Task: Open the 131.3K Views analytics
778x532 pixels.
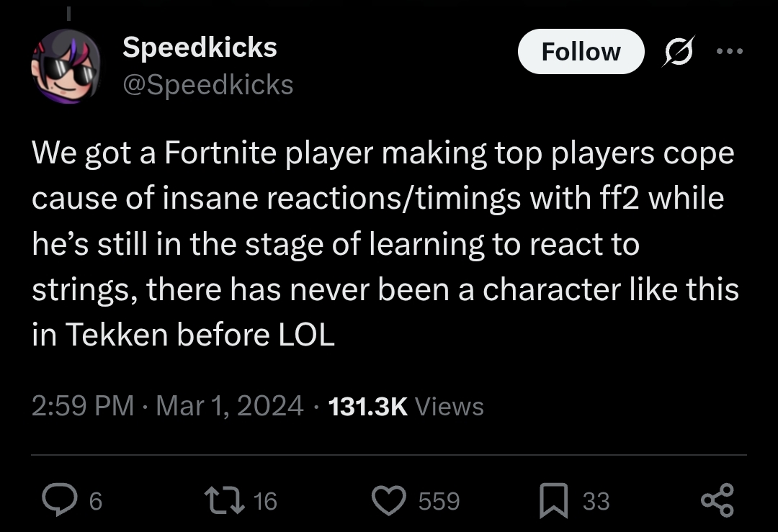Action: [x=406, y=406]
